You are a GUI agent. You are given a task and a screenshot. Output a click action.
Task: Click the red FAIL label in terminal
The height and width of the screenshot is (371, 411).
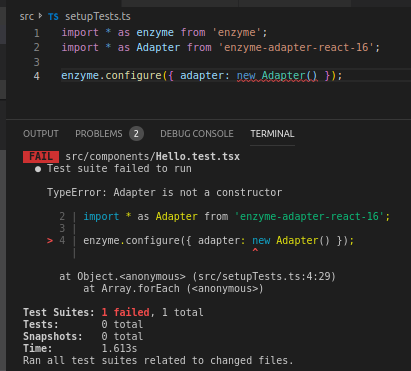tap(41, 157)
